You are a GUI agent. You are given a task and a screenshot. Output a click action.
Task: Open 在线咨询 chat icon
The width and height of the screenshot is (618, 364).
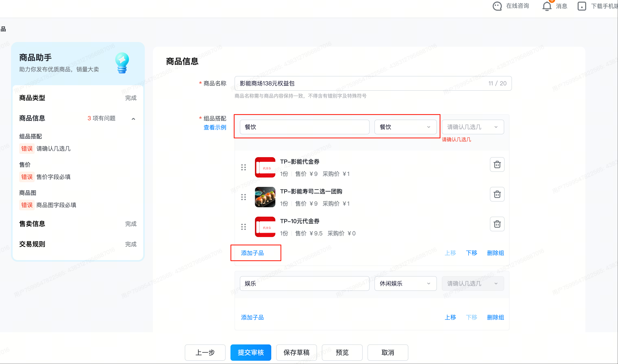click(497, 6)
